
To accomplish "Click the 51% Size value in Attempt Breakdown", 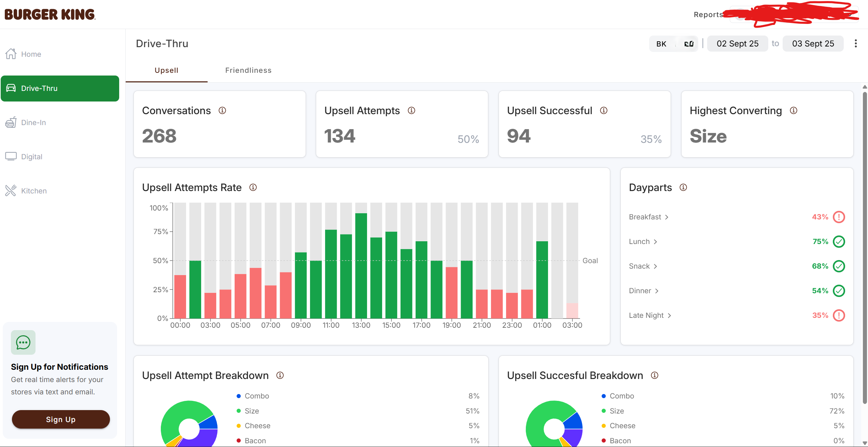I will [x=473, y=411].
